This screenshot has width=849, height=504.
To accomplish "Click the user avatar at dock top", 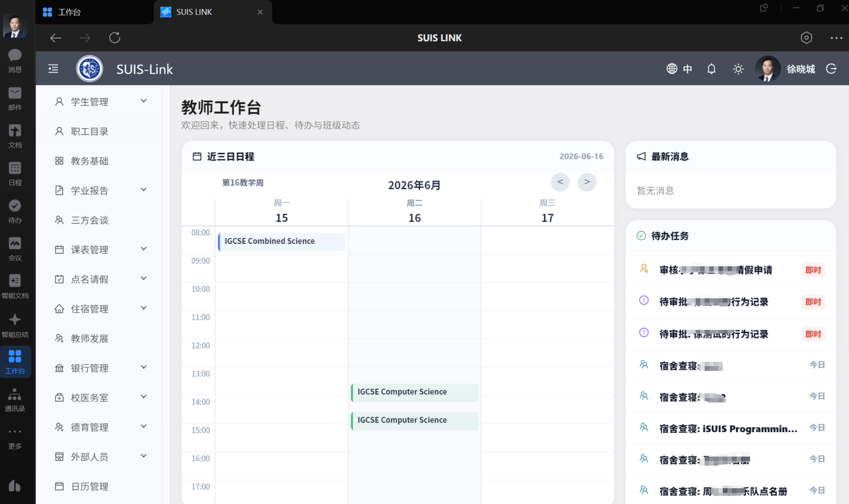I will [14, 26].
